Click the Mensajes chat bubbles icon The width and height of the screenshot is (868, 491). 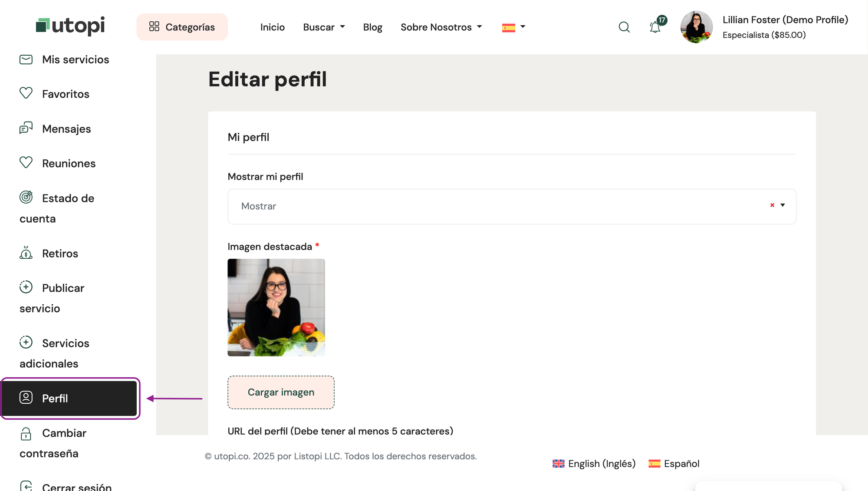[x=26, y=128]
